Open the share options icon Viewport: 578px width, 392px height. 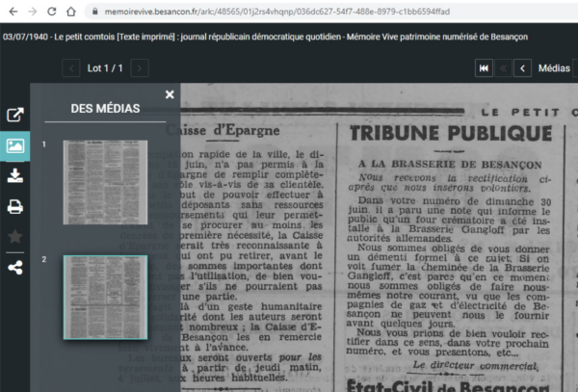click(14, 267)
